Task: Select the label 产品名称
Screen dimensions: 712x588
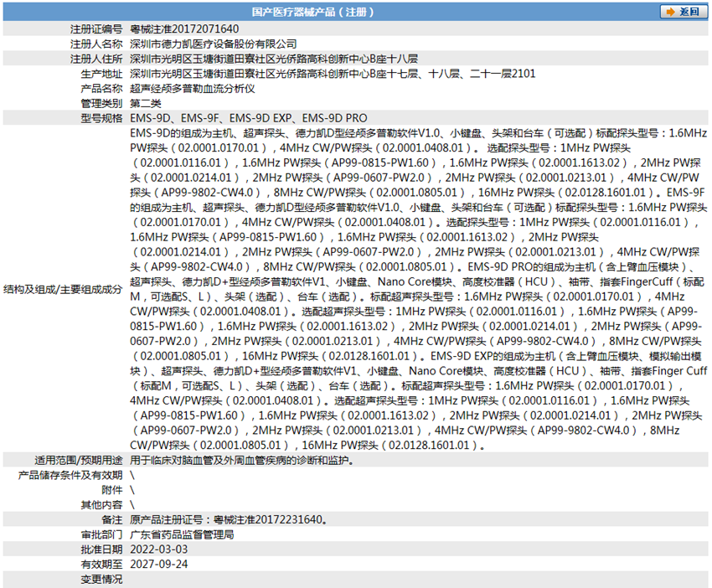Action: point(101,89)
